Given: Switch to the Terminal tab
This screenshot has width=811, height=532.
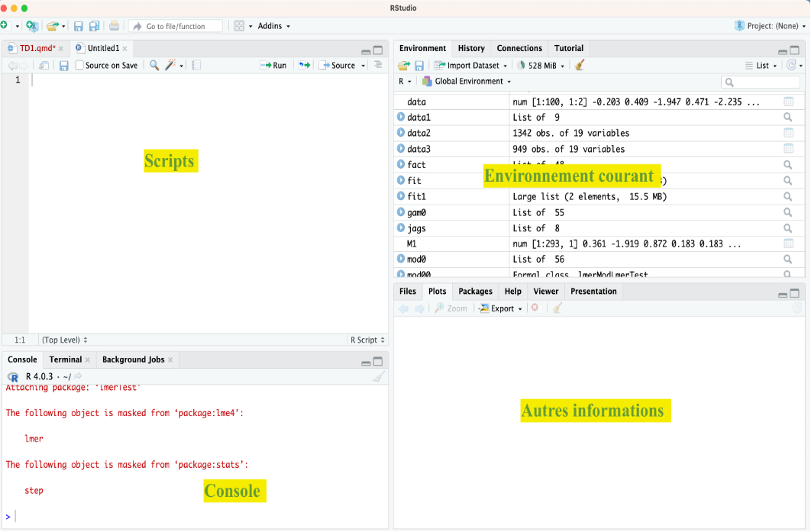Looking at the screenshot, I should point(66,360).
